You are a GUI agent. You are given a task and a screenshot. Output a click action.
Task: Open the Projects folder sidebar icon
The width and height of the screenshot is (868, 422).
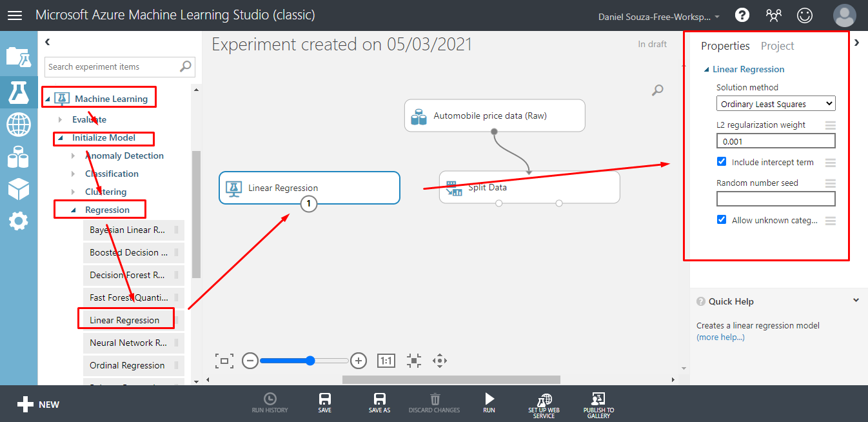coord(19,57)
